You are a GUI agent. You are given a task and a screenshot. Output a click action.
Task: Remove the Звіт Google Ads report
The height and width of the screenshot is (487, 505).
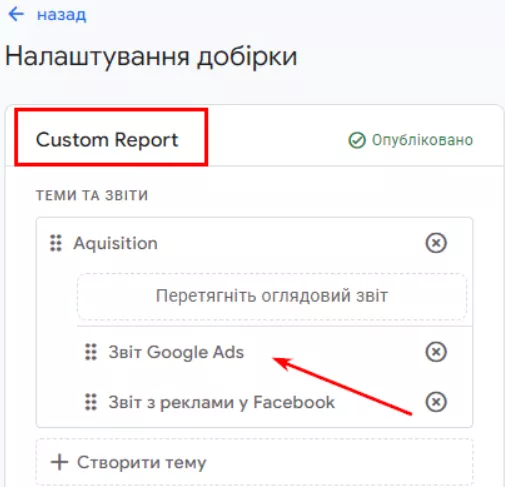pyautogui.click(x=436, y=352)
